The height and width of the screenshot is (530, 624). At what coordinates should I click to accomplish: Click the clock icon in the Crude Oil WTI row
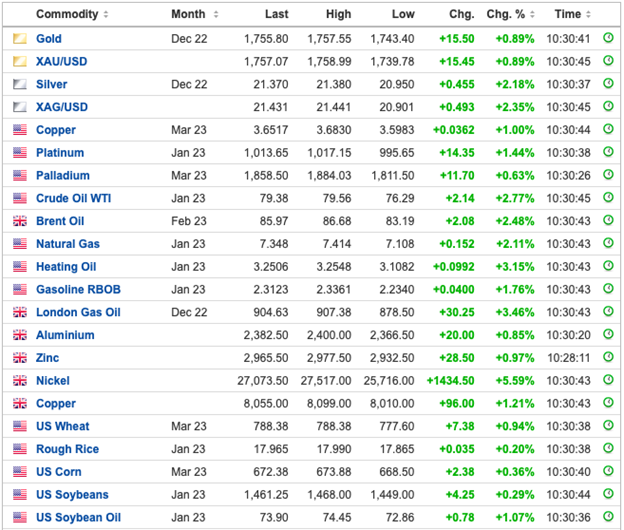608,197
